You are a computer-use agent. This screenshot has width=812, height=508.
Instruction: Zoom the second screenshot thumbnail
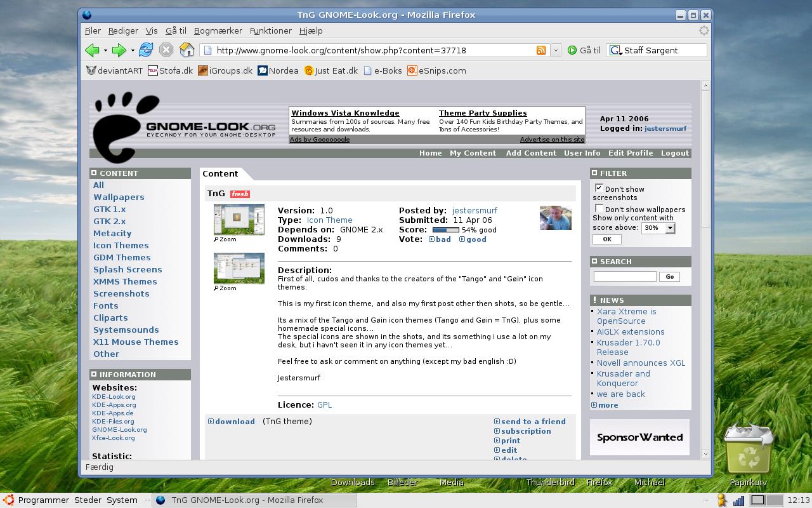coord(225,288)
